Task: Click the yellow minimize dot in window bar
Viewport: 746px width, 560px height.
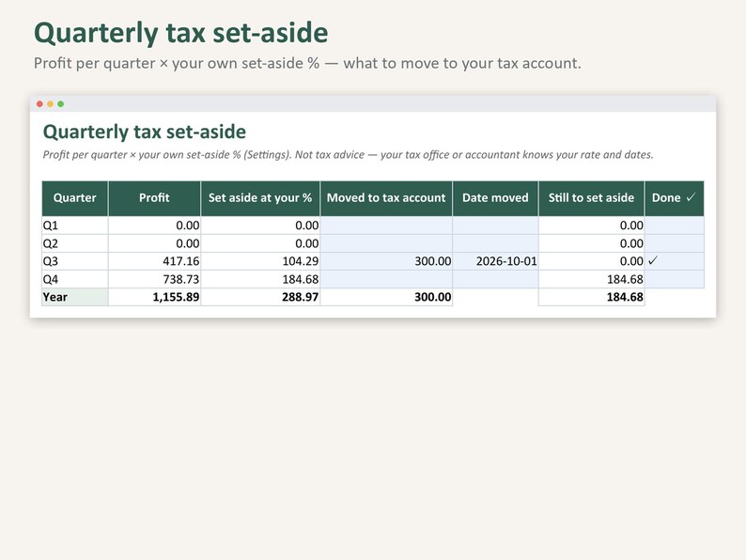Action: (51, 103)
